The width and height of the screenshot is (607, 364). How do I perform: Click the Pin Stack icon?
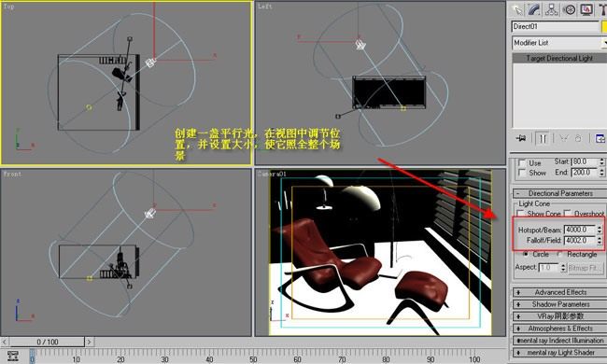[x=521, y=138]
